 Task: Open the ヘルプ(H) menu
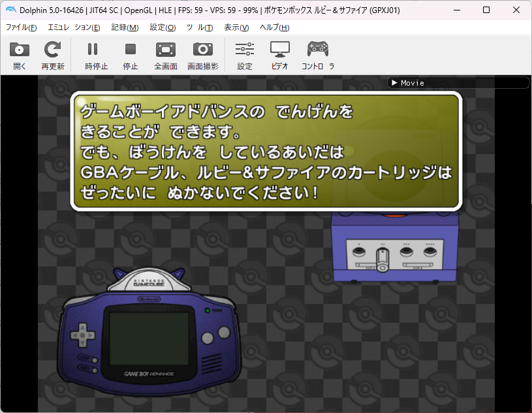[x=274, y=27]
